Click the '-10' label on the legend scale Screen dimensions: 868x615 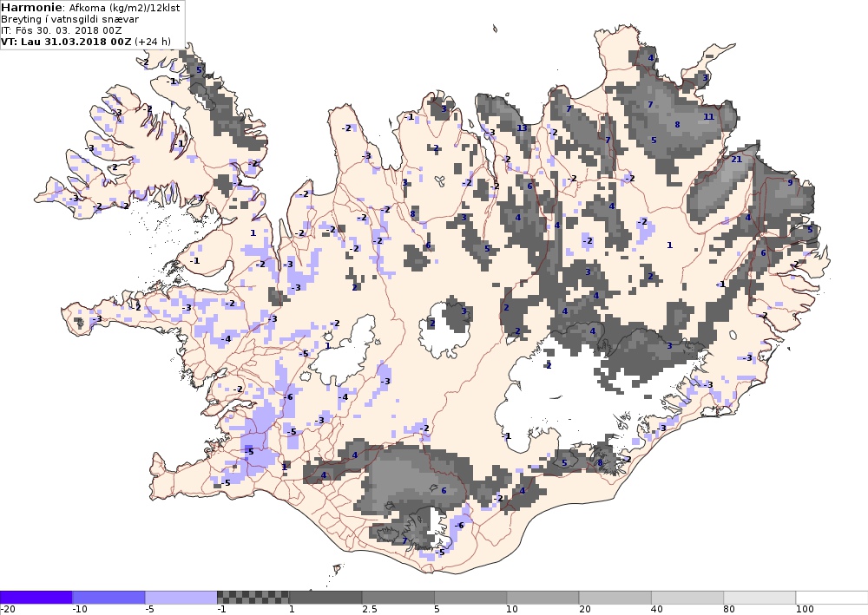(x=79, y=610)
